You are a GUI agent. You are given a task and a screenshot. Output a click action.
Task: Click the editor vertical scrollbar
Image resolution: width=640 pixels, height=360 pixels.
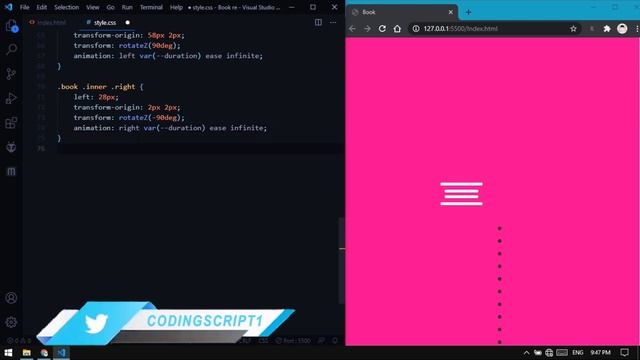(x=342, y=261)
